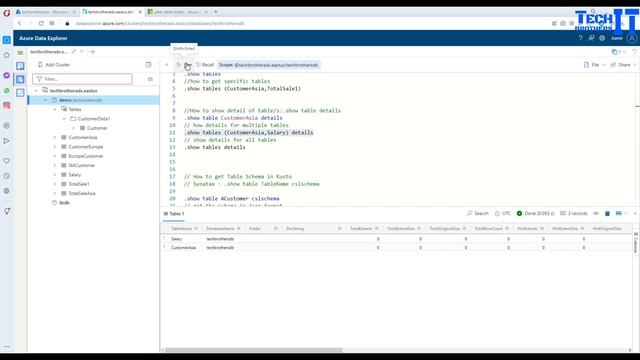Image resolution: width=640 pixels, height=360 pixels.
Task: Click the favorites star beside Filter
Action: tap(150, 79)
